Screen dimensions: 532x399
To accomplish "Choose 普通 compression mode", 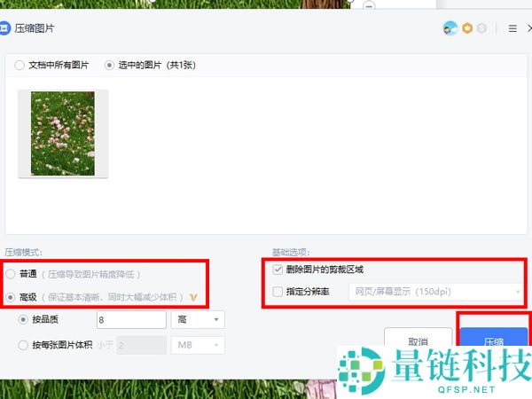I will point(11,275).
